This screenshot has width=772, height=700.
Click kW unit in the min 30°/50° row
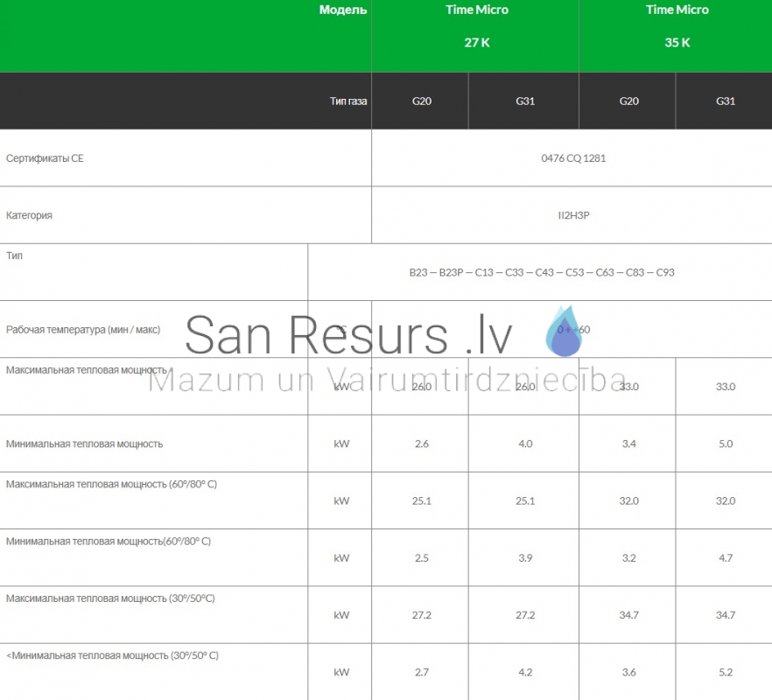341,672
